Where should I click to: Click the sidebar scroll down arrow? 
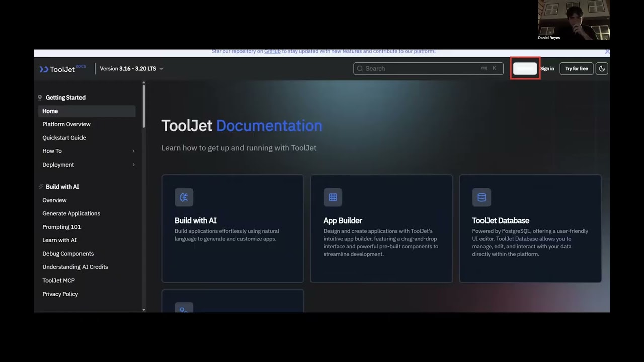(x=144, y=310)
